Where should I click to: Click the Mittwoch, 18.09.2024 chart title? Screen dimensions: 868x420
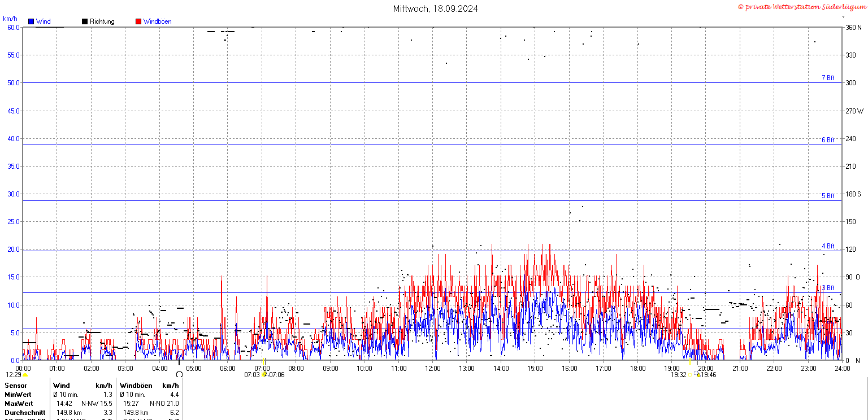(x=436, y=8)
